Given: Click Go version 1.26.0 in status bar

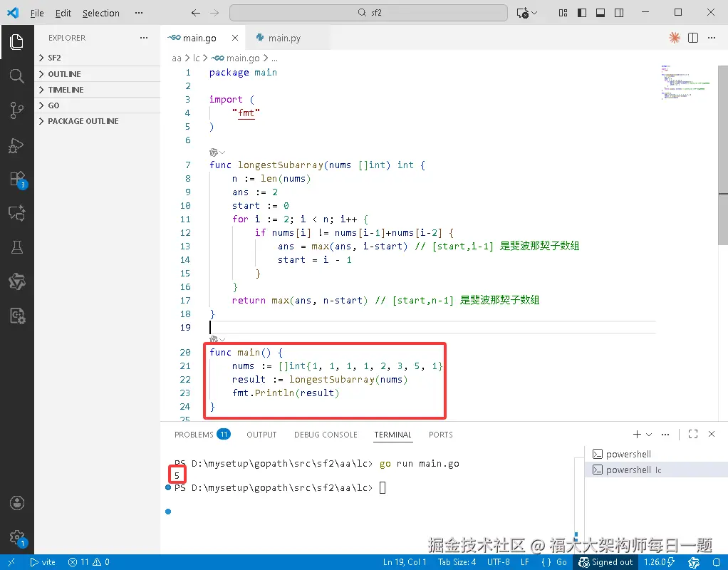Looking at the screenshot, I should pyautogui.click(x=660, y=562).
